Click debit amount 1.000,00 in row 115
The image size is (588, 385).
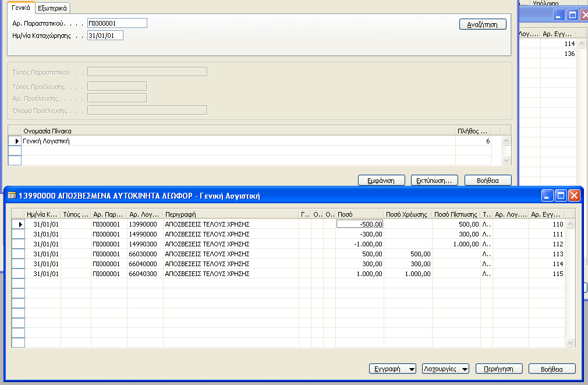coord(408,274)
